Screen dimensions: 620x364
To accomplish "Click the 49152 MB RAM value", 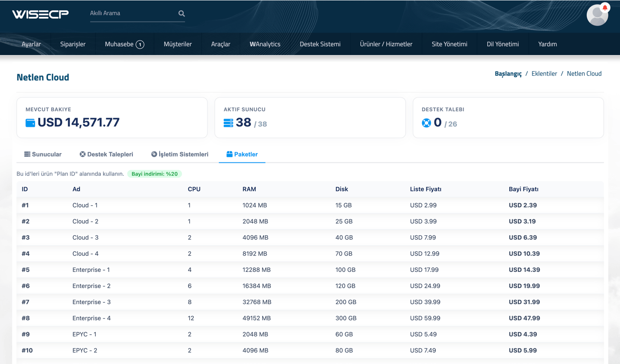I will [x=257, y=318].
